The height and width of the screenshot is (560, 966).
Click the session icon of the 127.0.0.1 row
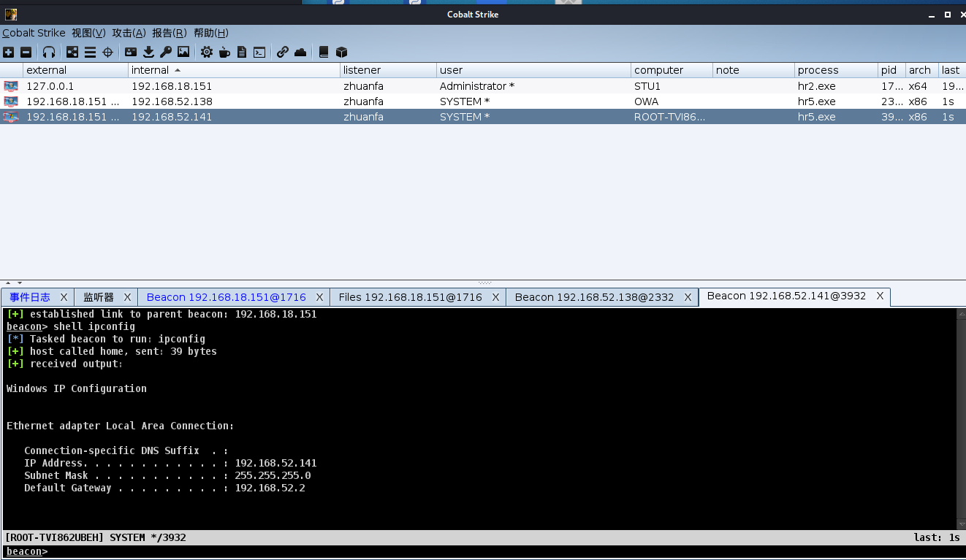(x=11, y=86)
